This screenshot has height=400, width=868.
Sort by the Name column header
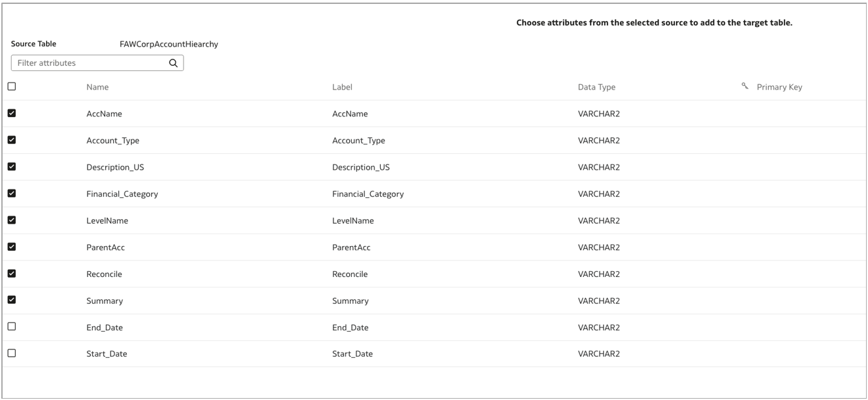[x=99, y=86]
